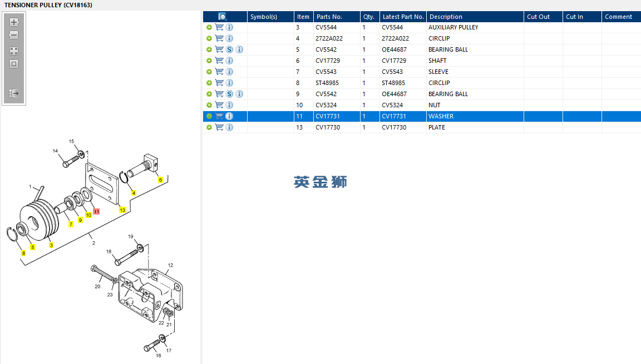Select callout 3 in diagram

(51, 245)
